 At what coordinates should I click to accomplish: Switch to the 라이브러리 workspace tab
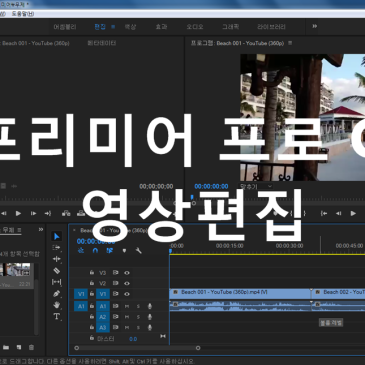(x=271, y=27)
